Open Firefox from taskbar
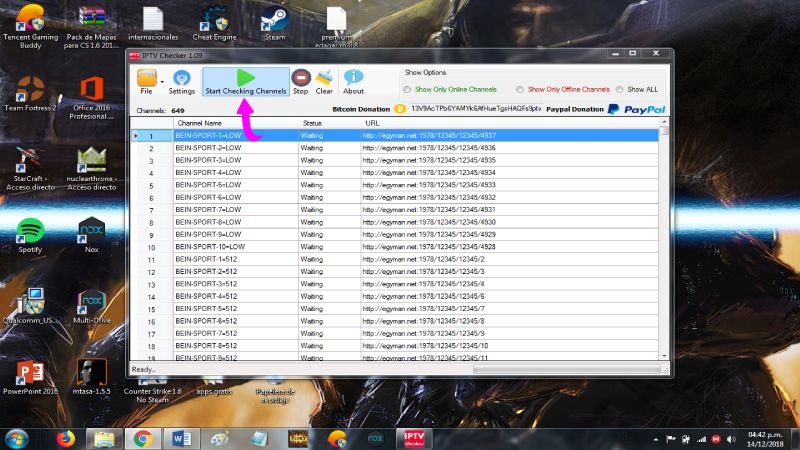Viewport: 800px width, 450px height. [66, 439]
